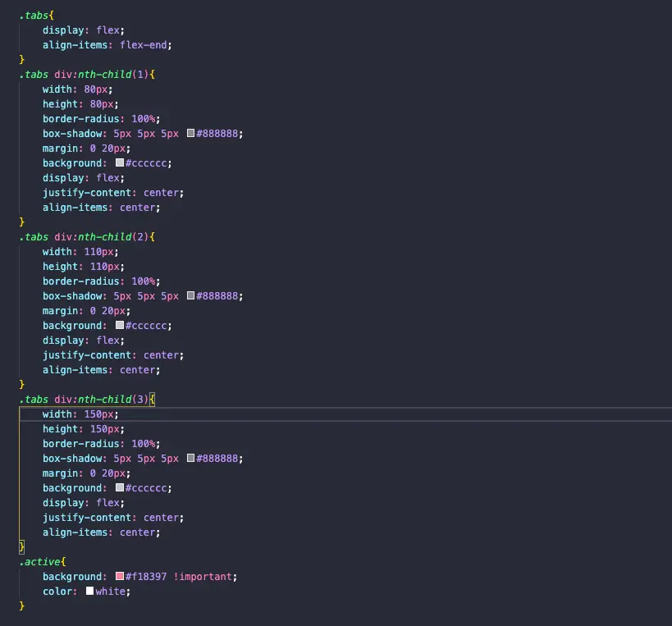
Task: Click 'border-radius: 100%;' in the nth-child(1) rule
Action: point(101,119)
